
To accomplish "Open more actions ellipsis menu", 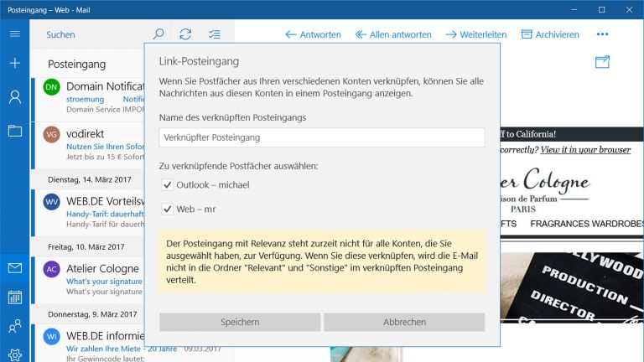I will click(x=603, y=34).
